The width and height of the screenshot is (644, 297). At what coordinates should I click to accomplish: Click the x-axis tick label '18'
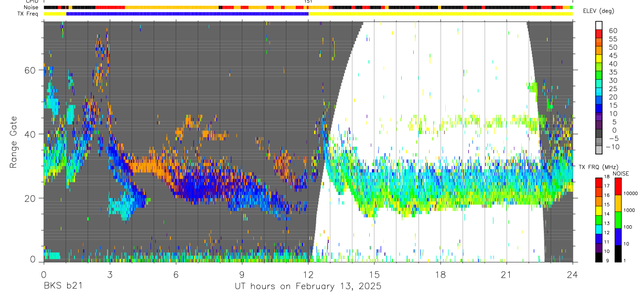[441, 274]
